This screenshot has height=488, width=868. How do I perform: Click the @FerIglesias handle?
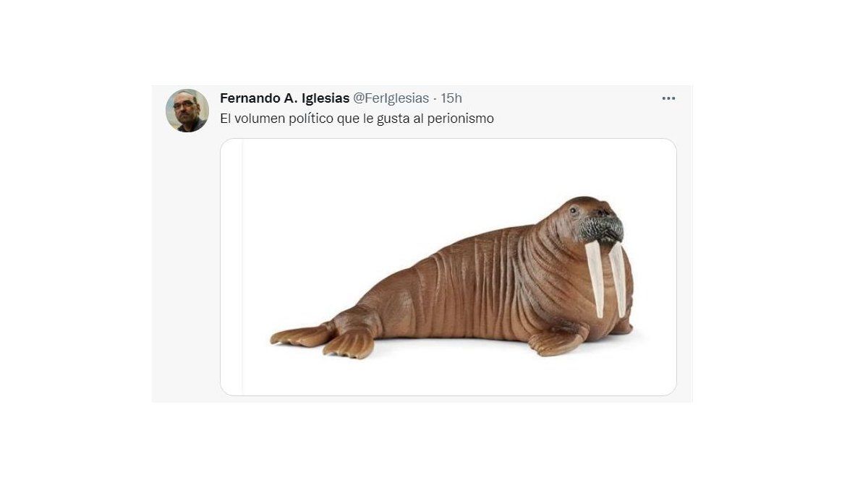pos(391,98)
